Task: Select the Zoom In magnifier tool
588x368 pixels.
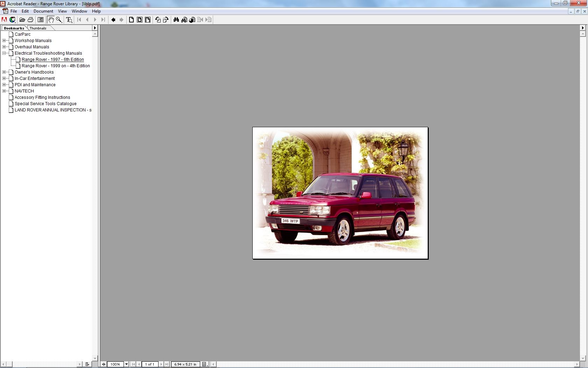Action: 59,20
